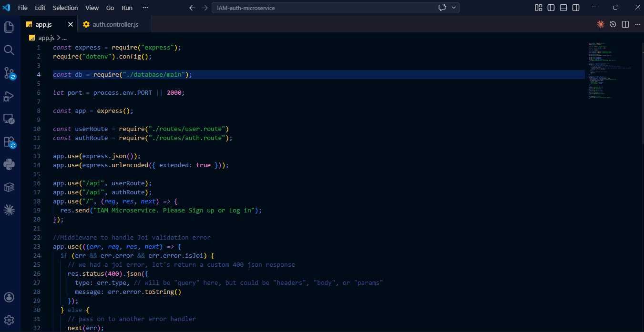Toggle the Secondary Side Bar
644x332 pixels.
pyautogui.click(x=576, y=8)
